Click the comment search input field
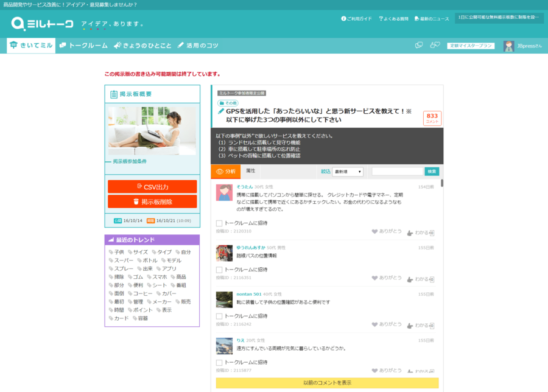Image resolution: width=548 pixels, height=392 pixels. [397, 172]
